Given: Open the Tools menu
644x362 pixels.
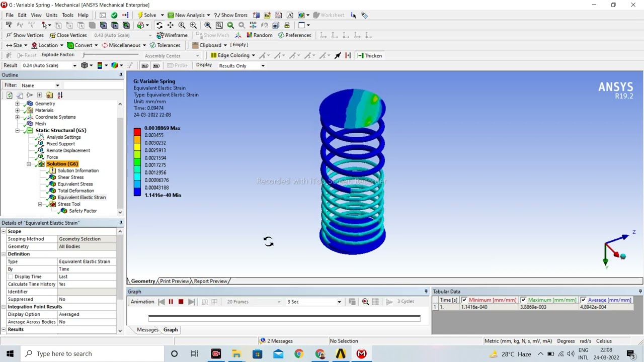Looking at the screenshot, I should [67, 15].
